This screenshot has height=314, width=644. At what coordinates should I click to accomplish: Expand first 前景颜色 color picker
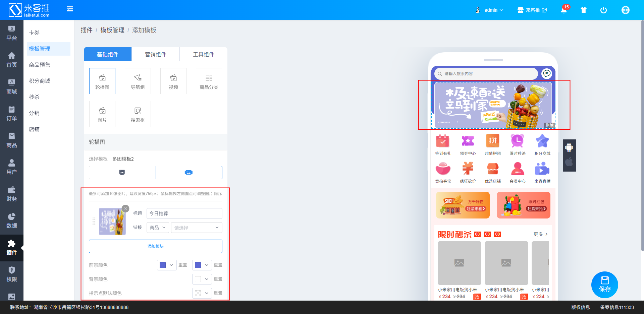click(167, 265)
